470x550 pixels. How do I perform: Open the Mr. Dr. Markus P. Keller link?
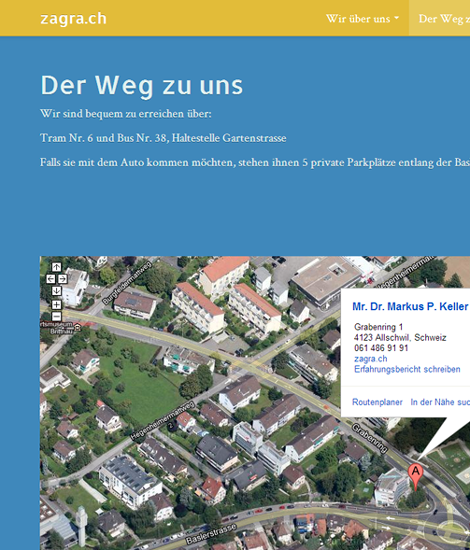[410, 307]
